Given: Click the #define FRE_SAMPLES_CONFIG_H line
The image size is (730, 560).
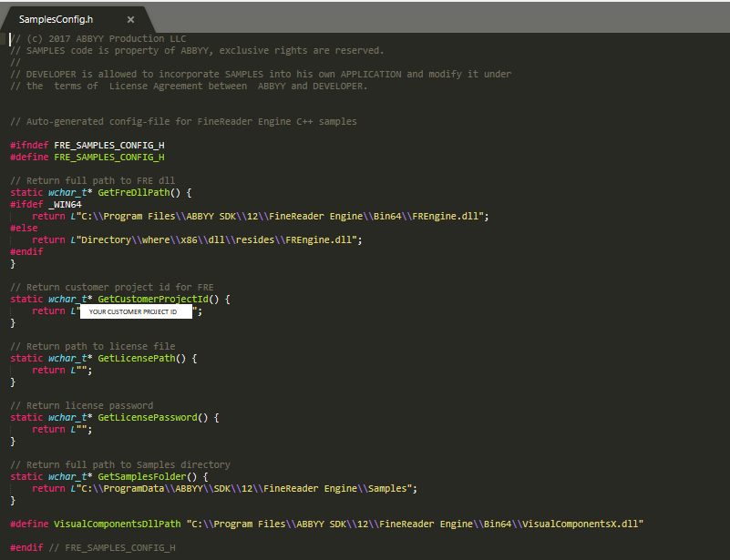Looking at the screenshot, I should [x=87, y=157].
